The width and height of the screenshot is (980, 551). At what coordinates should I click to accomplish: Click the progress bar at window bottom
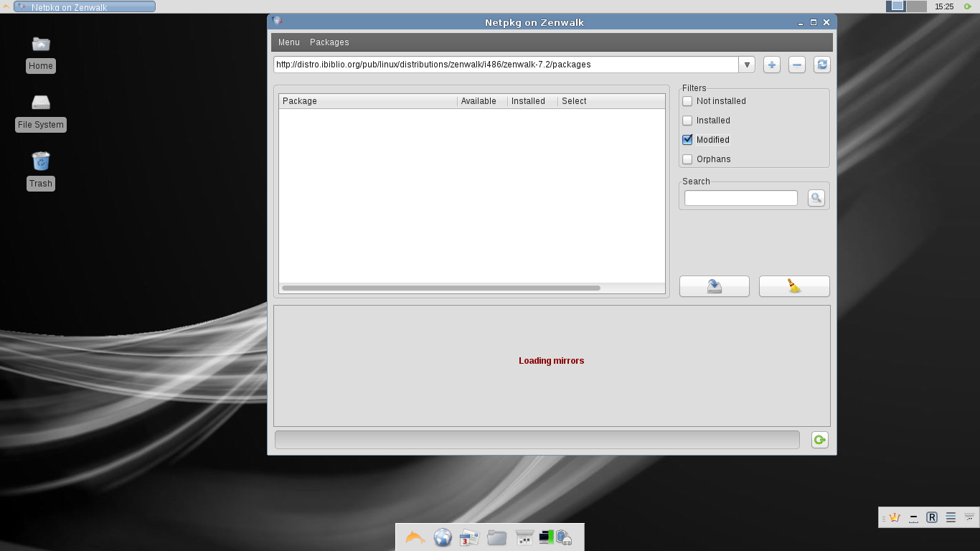pyautogui.click(x=537, y=440)
